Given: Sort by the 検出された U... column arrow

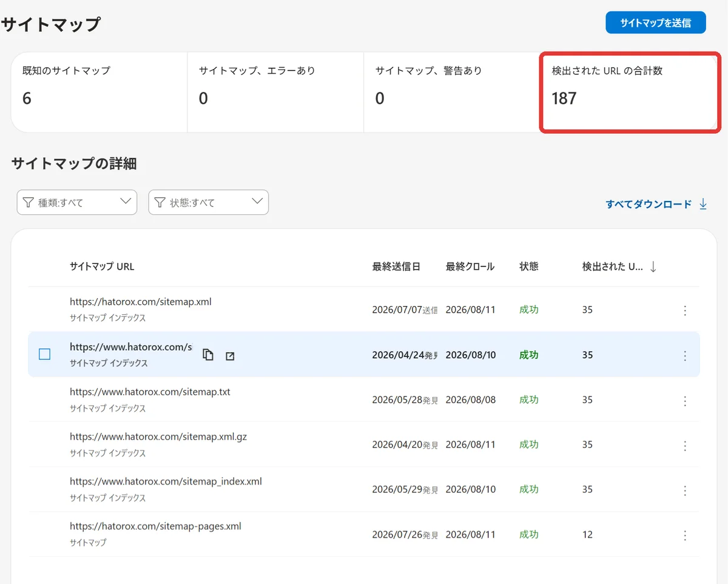Looking at the screenshot, I should (653, 267).
